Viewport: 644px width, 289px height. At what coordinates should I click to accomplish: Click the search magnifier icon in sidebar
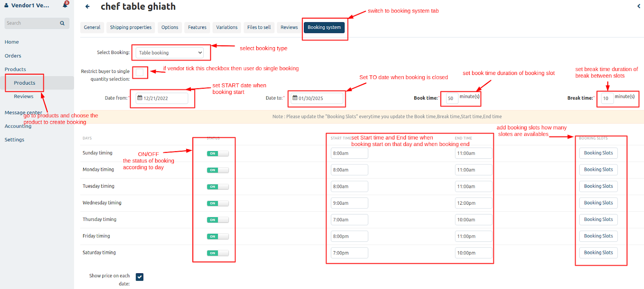click(x=62, y=23)
